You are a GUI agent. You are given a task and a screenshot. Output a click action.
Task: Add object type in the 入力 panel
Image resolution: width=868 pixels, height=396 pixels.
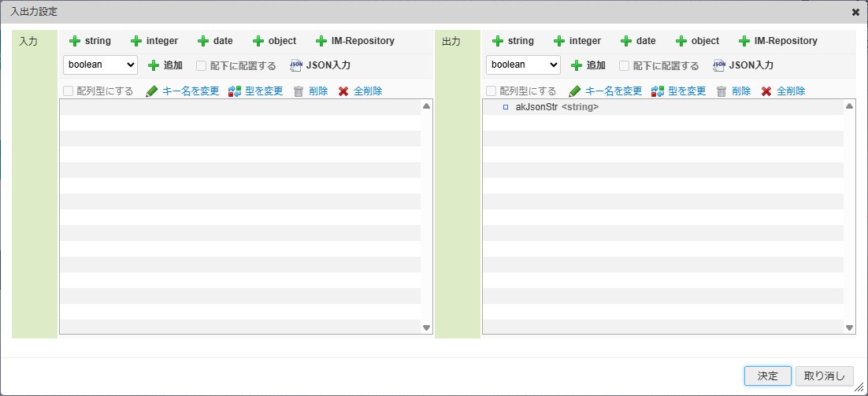275,41
